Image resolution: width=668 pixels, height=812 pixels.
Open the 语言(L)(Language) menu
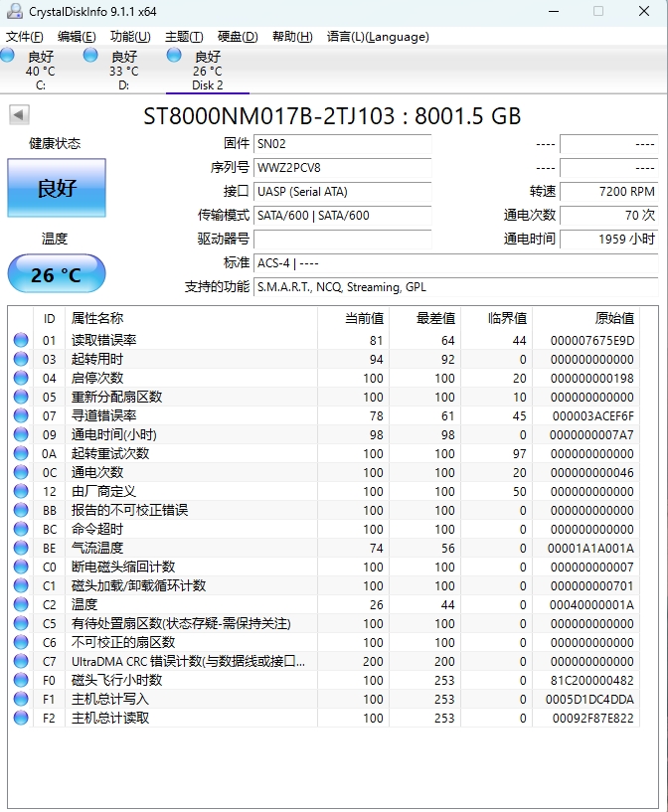[x=378, y=37]
